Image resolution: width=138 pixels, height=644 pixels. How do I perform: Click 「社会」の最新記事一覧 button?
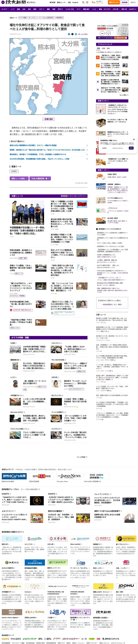[x=40, y=178]
